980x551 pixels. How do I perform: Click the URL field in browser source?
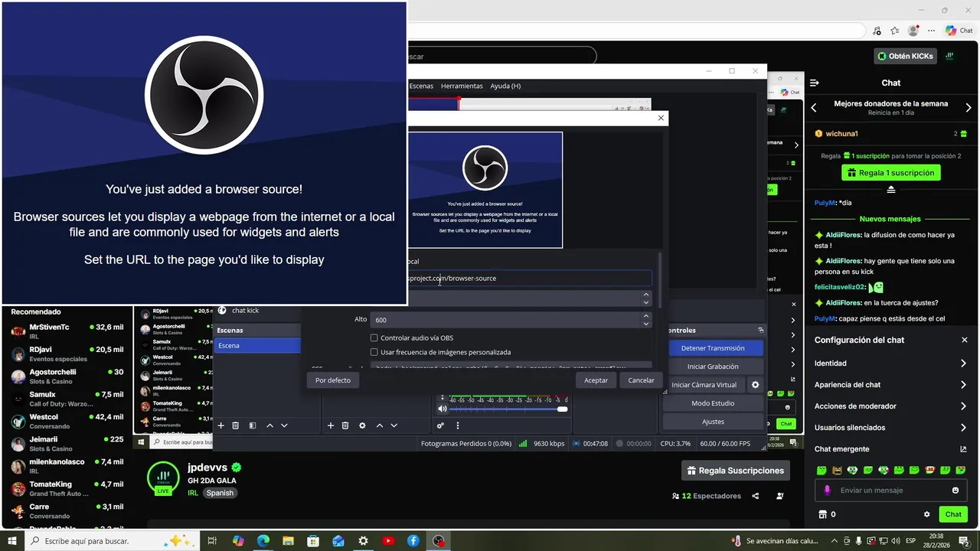coord(529,279)
